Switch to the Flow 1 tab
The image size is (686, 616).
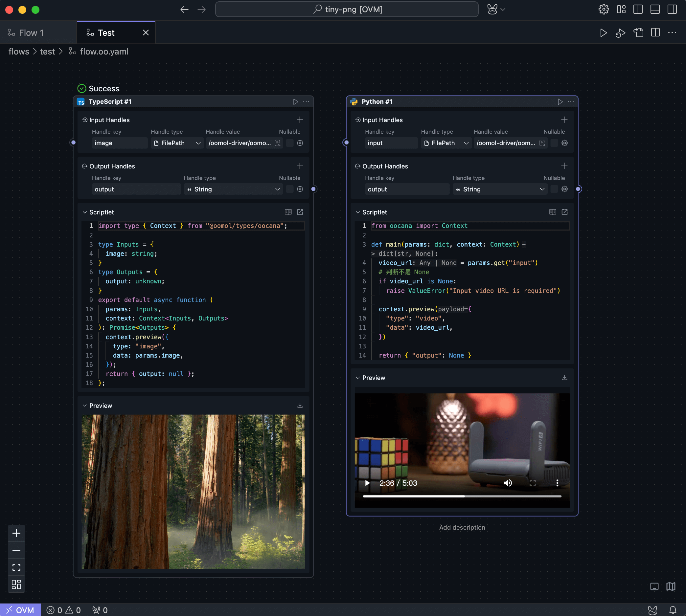tap(31, 33)
